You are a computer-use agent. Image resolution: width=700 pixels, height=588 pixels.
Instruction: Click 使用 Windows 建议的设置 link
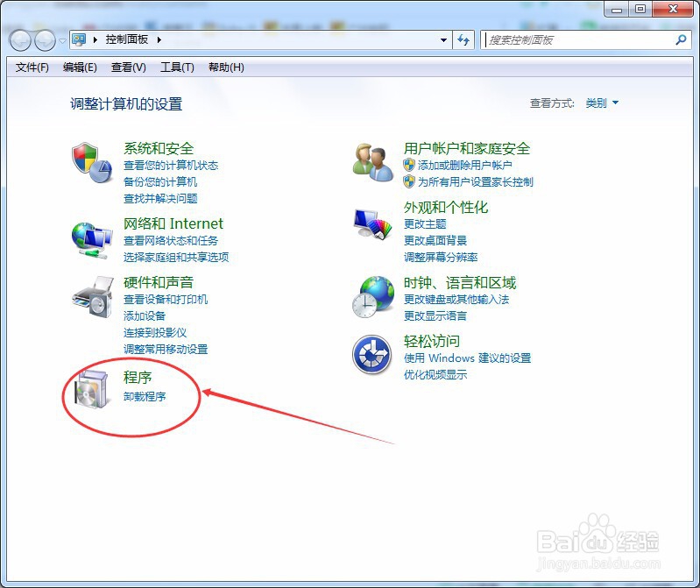click(x=467, y=358)
